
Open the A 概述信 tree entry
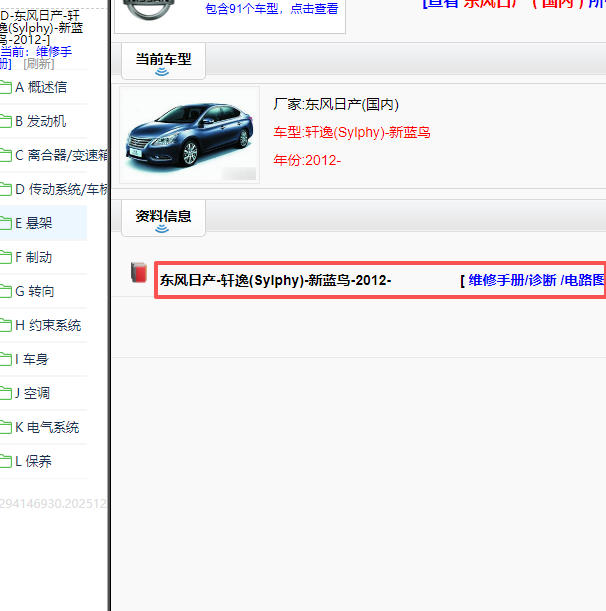point(41,87)
